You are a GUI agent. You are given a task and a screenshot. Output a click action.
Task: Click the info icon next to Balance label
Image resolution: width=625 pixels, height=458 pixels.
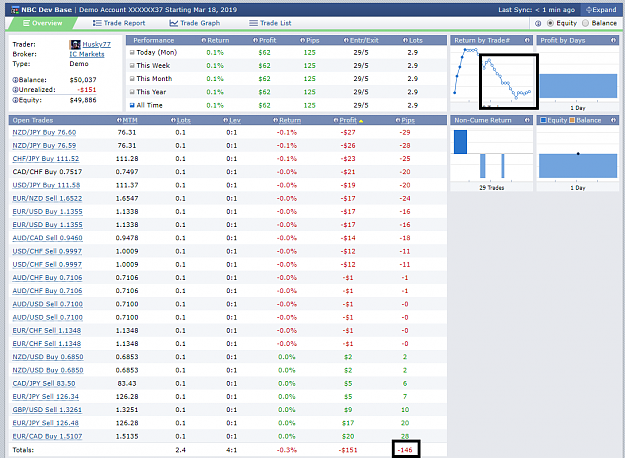[x=15, y=80]
